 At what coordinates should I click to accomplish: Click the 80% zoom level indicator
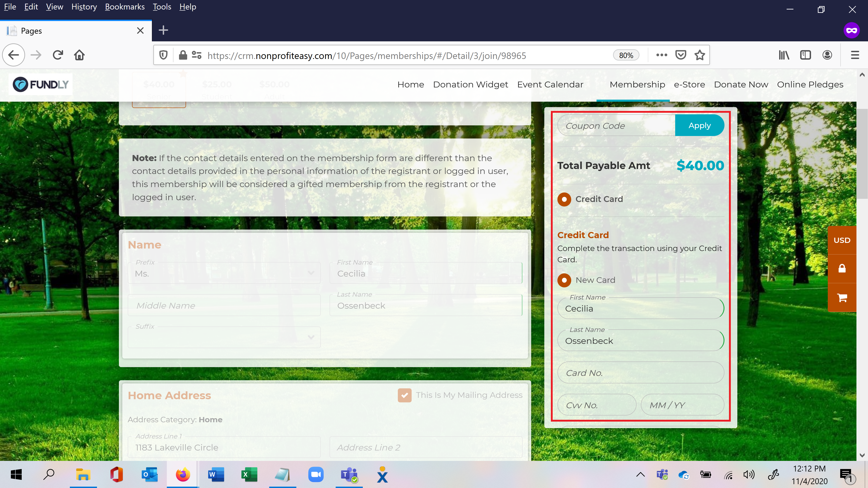(626, 55)
